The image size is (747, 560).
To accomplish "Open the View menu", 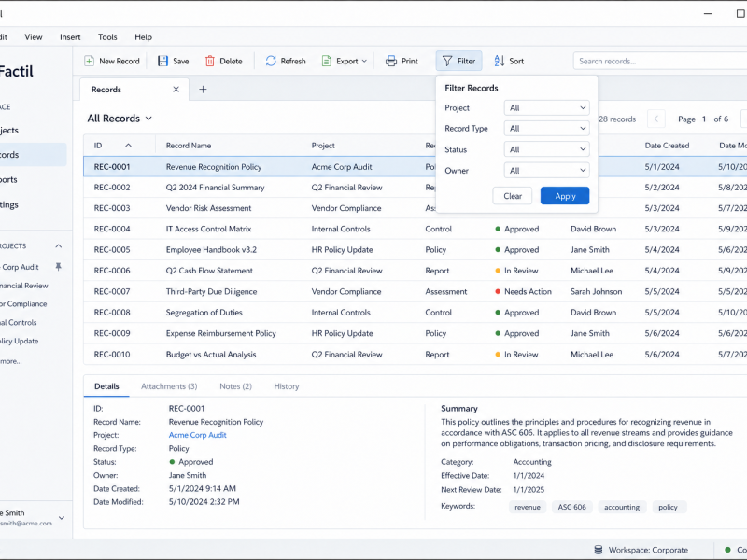I will pyautogui.click(x=34, y=37).
